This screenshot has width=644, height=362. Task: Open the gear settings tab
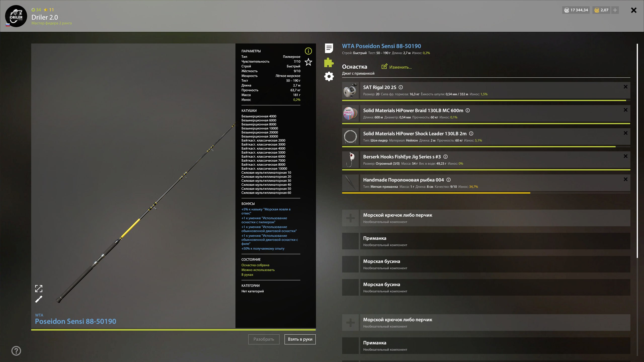329,76
